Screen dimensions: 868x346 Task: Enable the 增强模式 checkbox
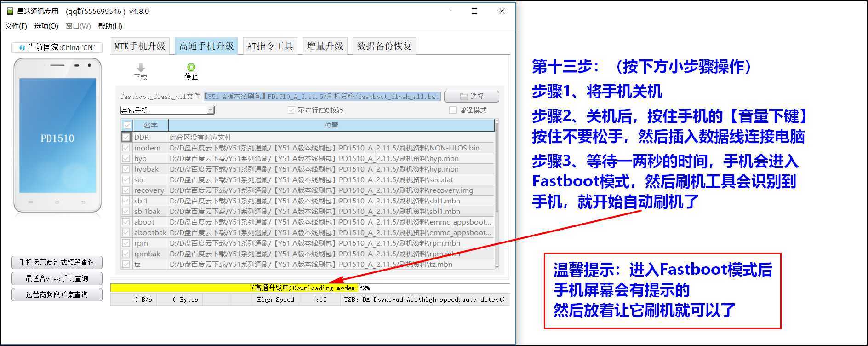click(x=453, y=110)
